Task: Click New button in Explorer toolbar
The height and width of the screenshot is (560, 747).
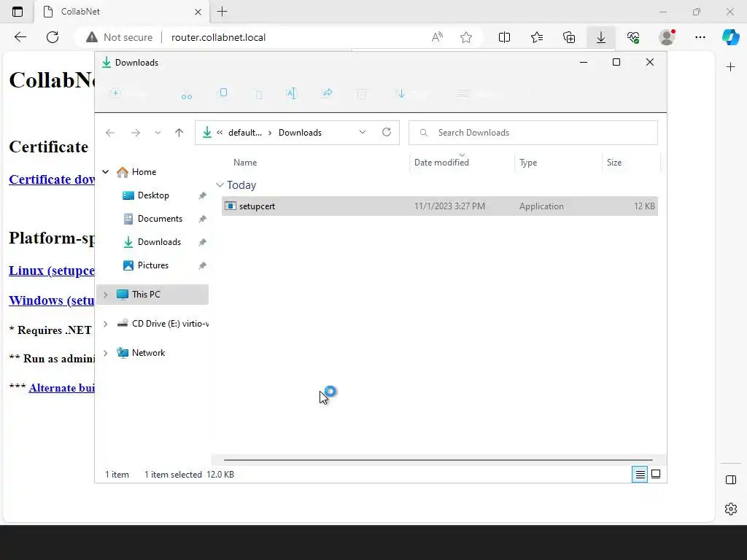Action: coord(131,94)
